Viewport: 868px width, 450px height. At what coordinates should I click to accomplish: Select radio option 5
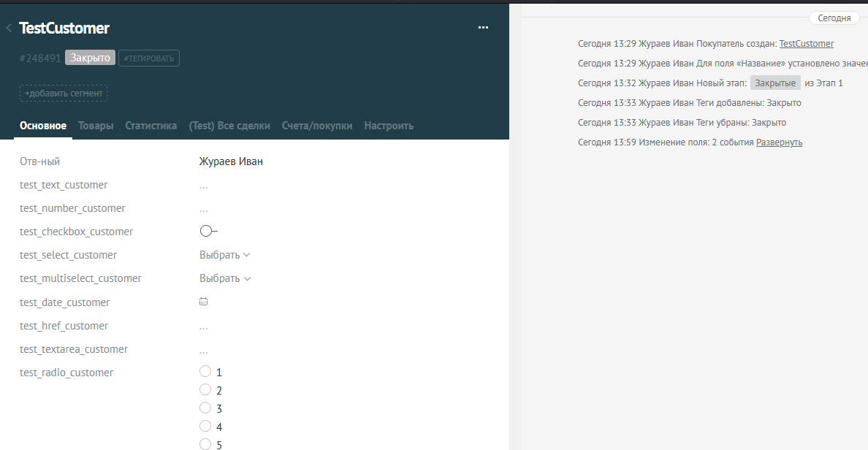pos(205,444)
